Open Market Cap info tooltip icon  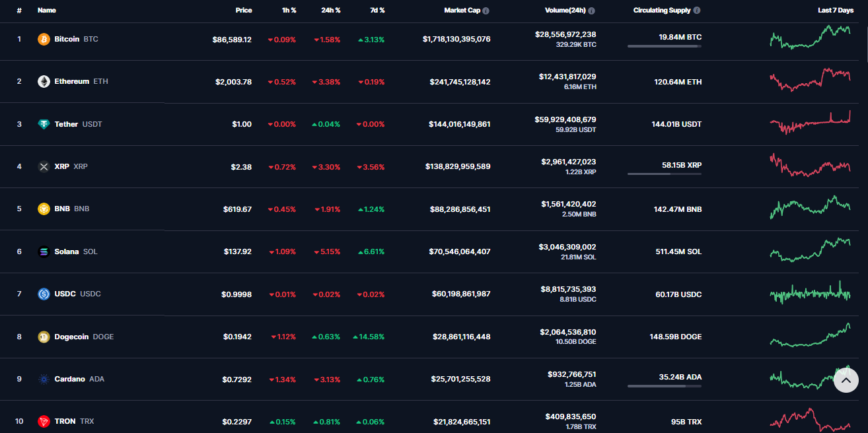(486, 11)
